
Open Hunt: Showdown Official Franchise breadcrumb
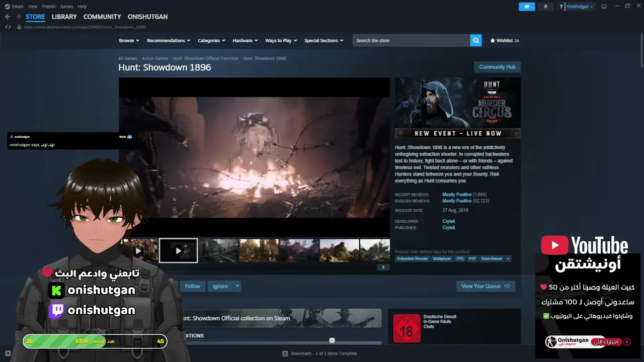pos(205,58)
